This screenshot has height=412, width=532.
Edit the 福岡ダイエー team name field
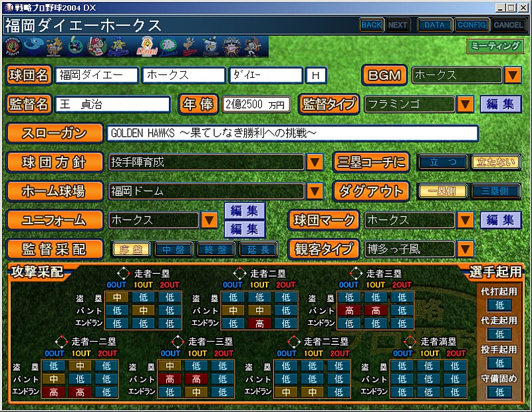click(x=96, y=75)
